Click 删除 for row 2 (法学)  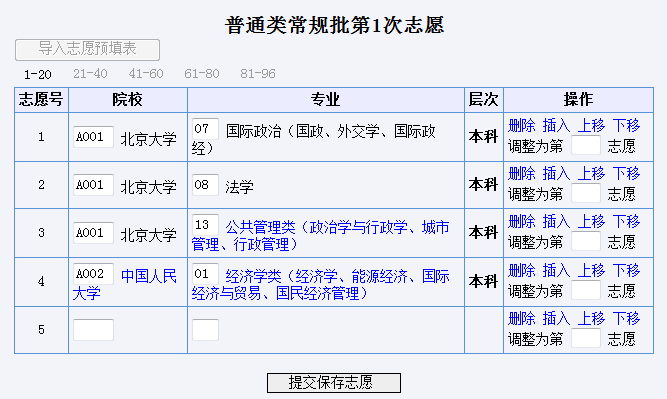(522, 174)
